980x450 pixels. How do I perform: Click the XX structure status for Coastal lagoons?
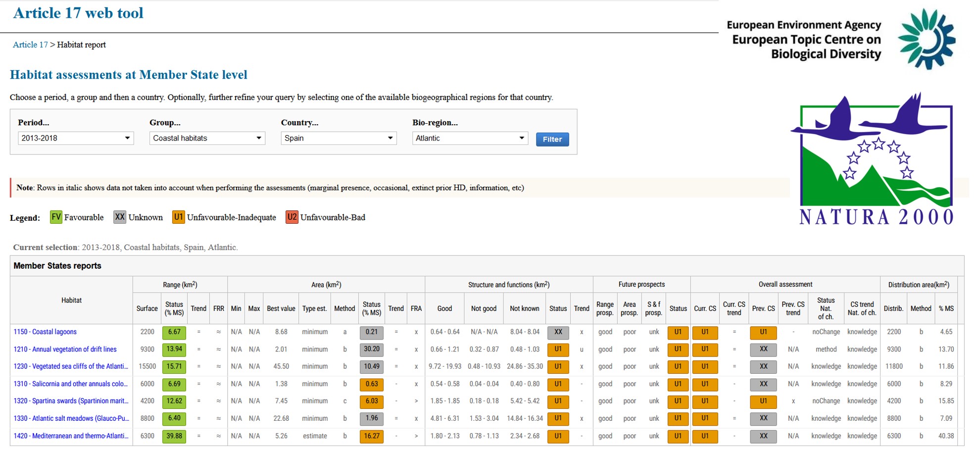558,332
